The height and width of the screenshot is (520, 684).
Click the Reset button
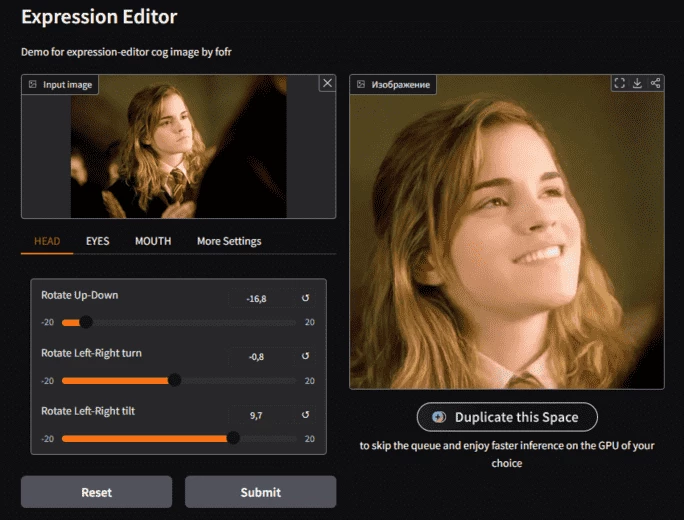96,492
